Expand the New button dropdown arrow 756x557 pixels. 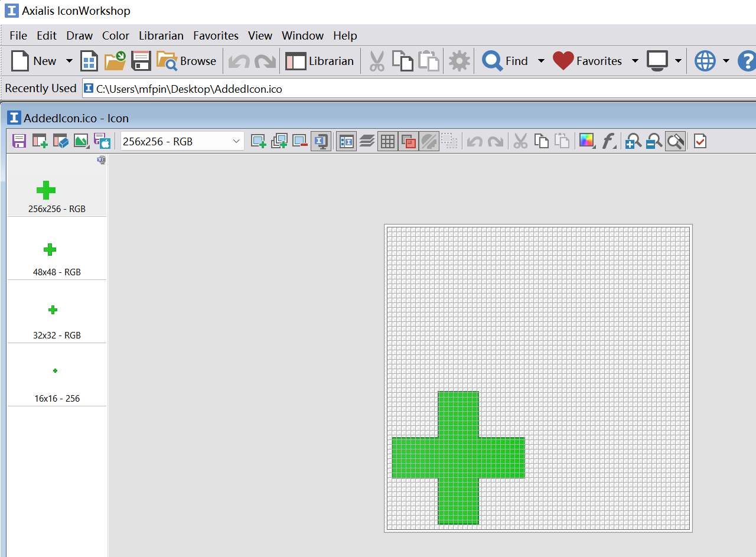69,61
